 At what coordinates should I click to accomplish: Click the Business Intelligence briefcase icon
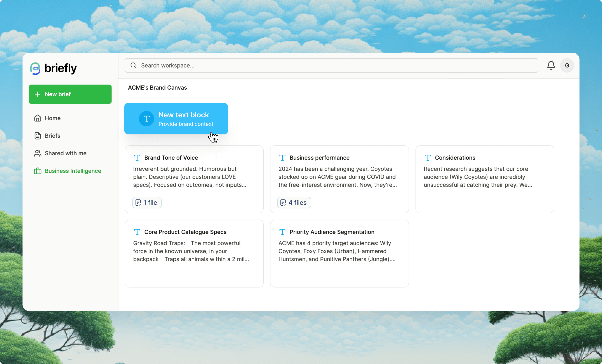click(37, 171)
